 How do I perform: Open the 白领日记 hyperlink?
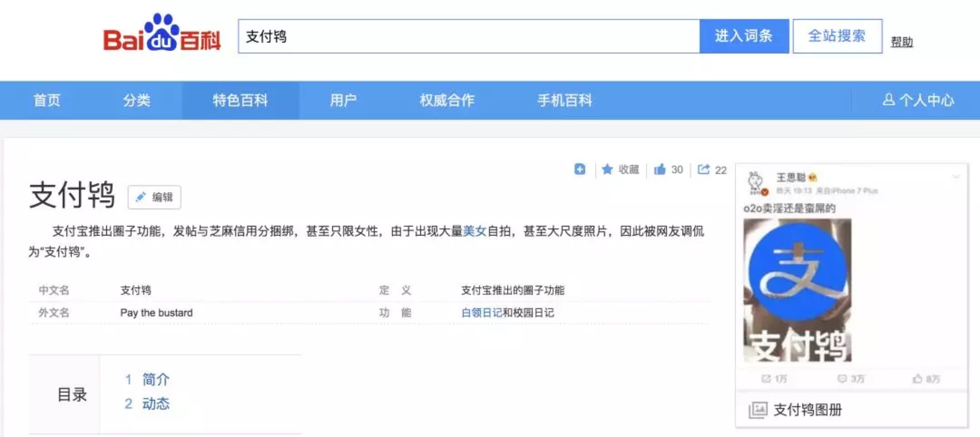point(481,313)
